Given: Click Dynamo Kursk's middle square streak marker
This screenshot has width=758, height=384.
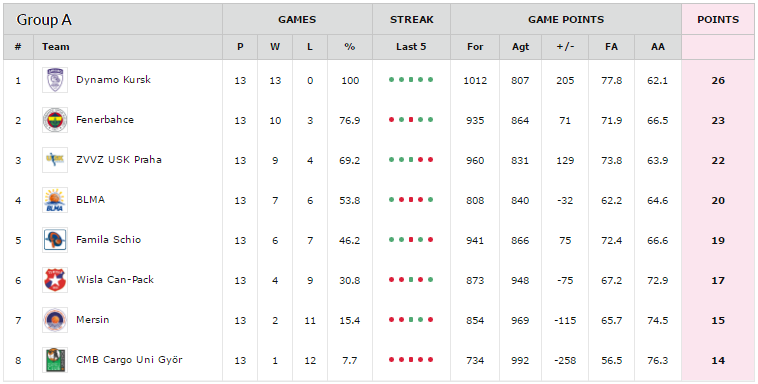Looking at the screenshot, I should point(411,80).
